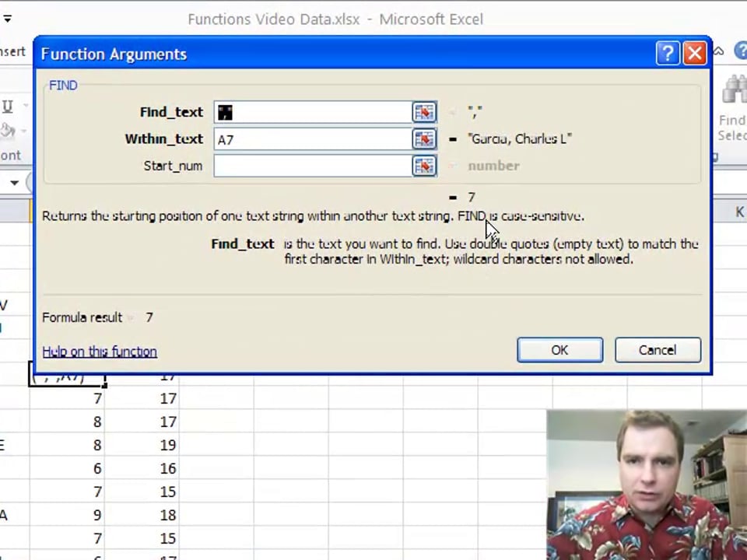Image resolution: width=747 pixels, height=560 pixels.
Task: Select the cell with value 6 beside 16
Action: [67, 468]
